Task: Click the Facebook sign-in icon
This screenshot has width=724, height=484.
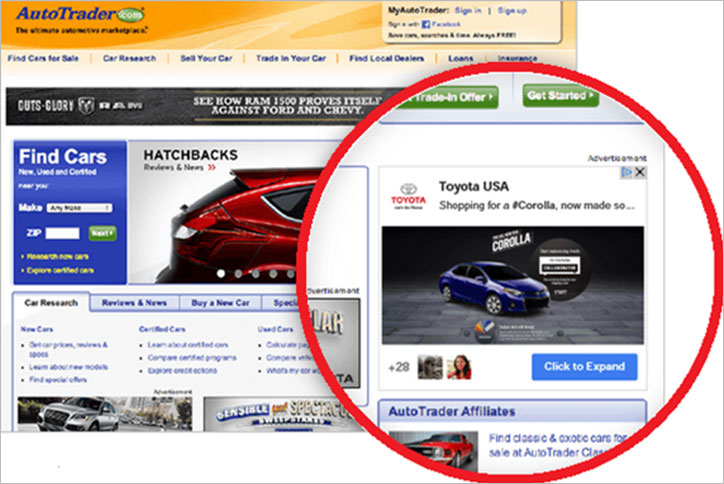Action: (x=426, y=24)
